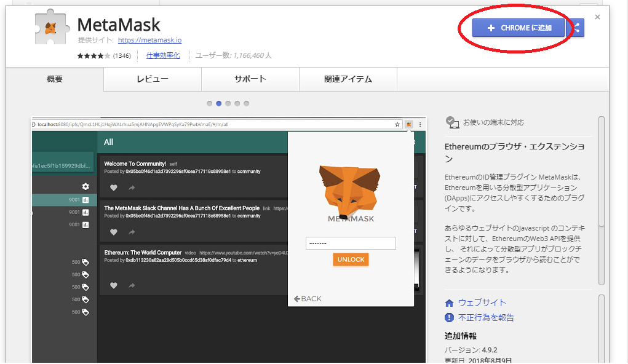Screen dimensions: 628x364
Task: Click the share icon beside add button
Action: click(x=576, y=28)
